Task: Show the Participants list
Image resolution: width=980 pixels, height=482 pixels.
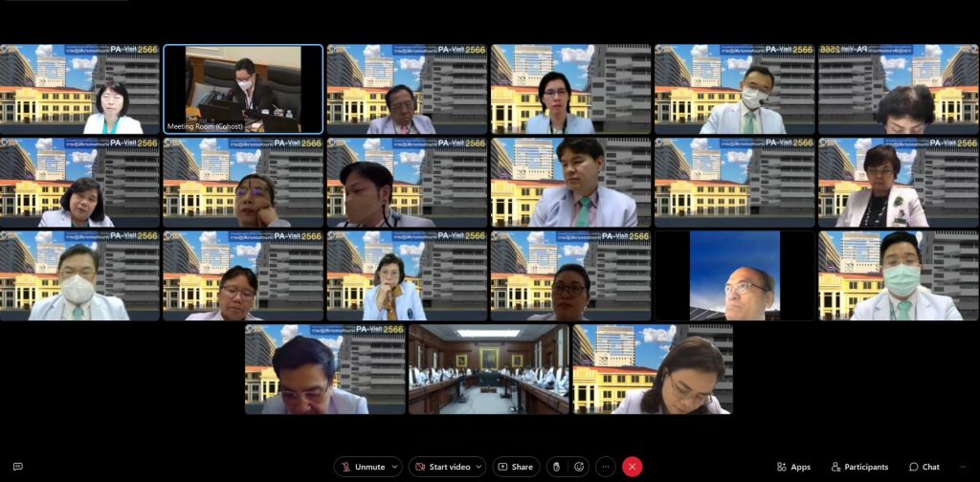Action: [858, 467]
